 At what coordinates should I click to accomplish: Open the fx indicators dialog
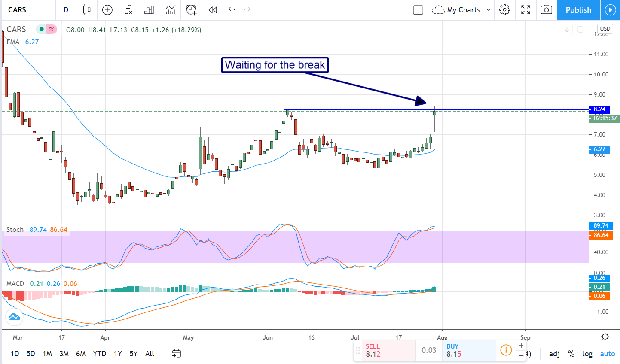[x=128, y=10]
